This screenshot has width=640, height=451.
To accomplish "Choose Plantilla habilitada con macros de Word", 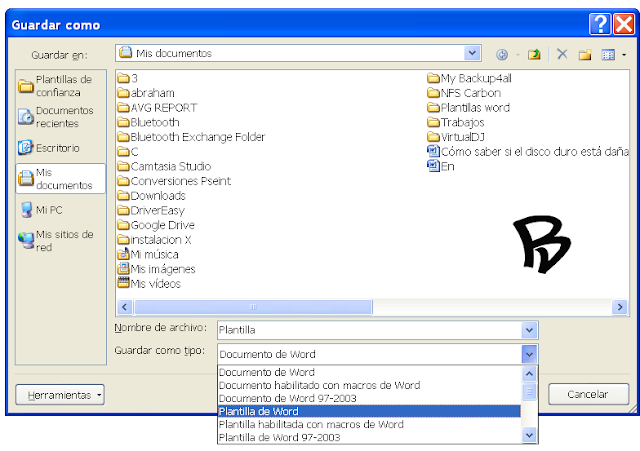I will click(x=369, y=424).
